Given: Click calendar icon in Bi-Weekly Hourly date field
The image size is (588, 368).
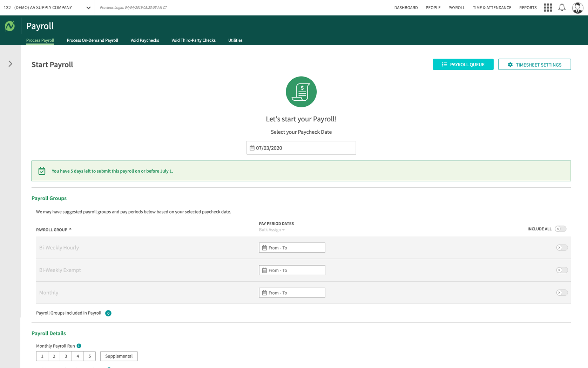Looking at the screenshot, I should (264, 248).
